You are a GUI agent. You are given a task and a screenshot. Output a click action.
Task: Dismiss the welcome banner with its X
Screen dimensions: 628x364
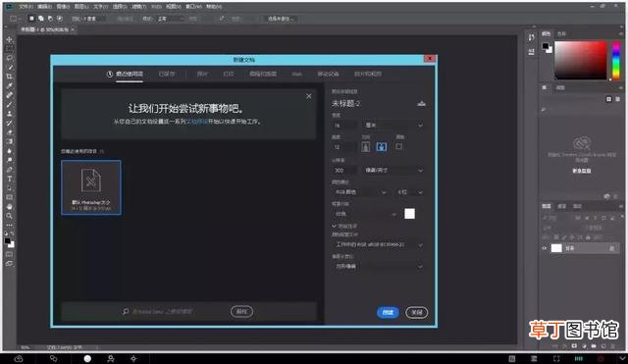point(309,96)
